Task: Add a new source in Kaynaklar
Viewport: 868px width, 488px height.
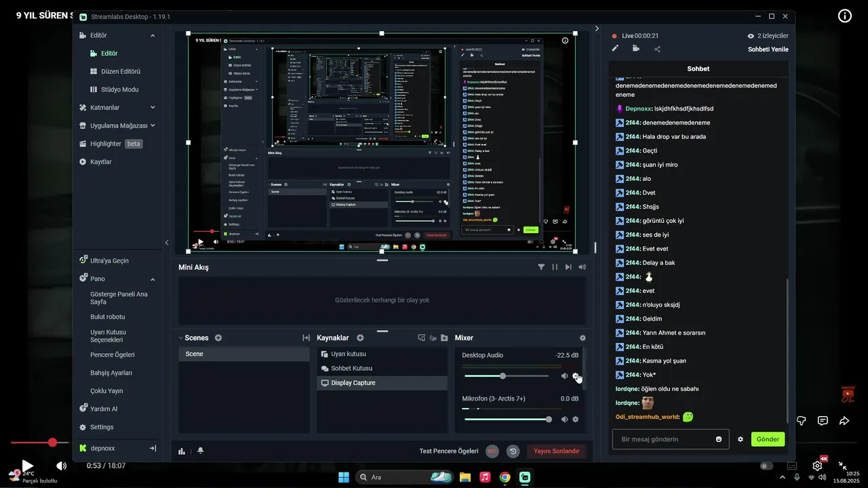Action: click(x=360, y=338)
